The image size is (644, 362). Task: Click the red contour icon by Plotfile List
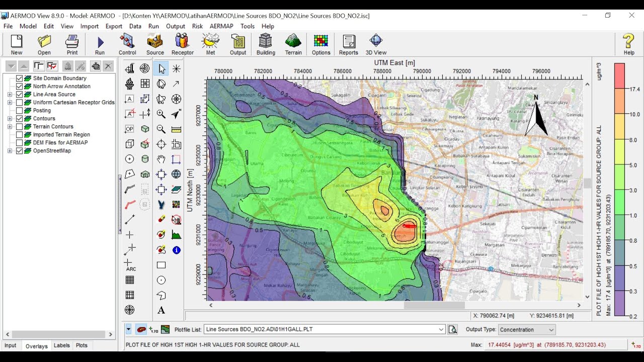click(x=141, y=330)
